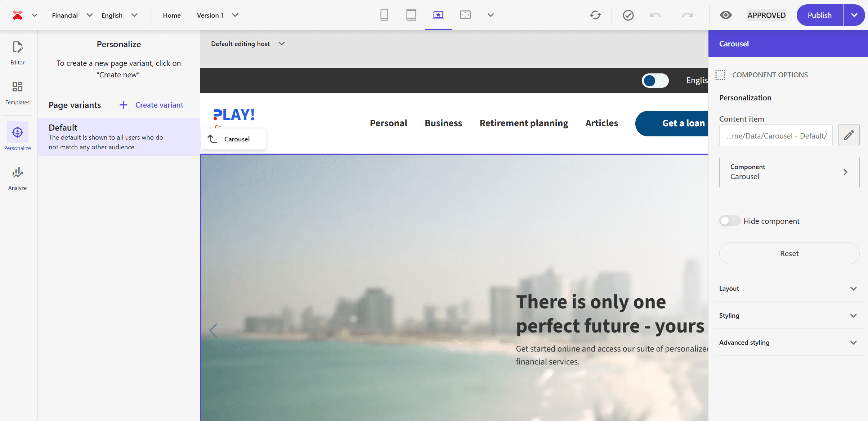Open the Retirement planning menu item
Image resolution: width=868 pixels, height=421 pixels.
pyautogui.click(x=524, y=123)
